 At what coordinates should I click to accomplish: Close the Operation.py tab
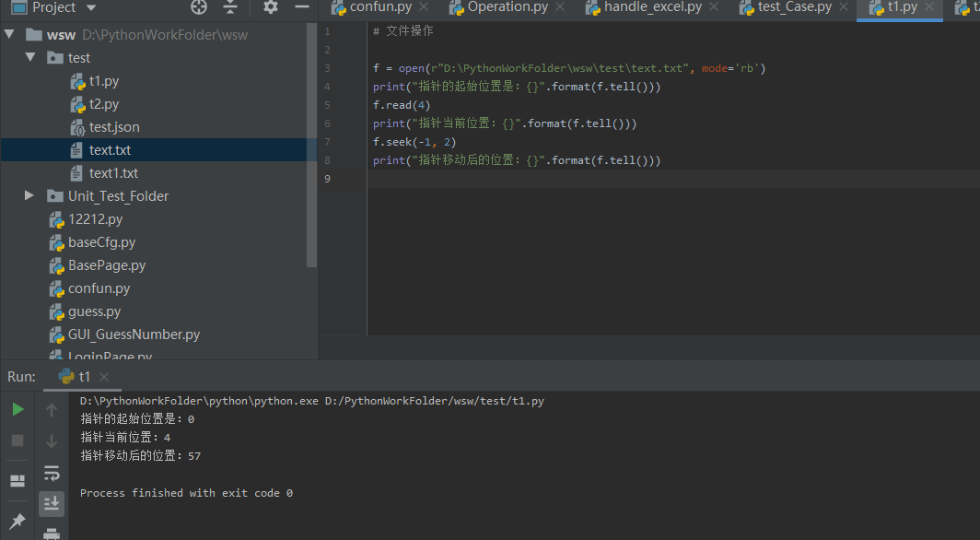(x=560, y=6)
